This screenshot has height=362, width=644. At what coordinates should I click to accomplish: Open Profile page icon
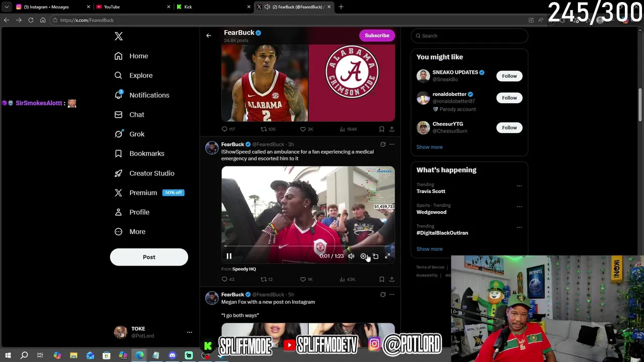118,212
